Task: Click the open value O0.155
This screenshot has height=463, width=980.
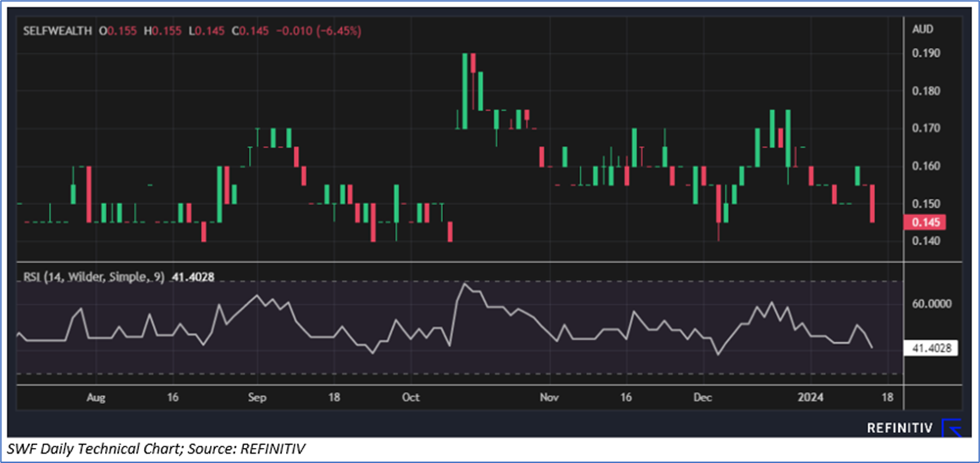Action: tap(119, 30)
